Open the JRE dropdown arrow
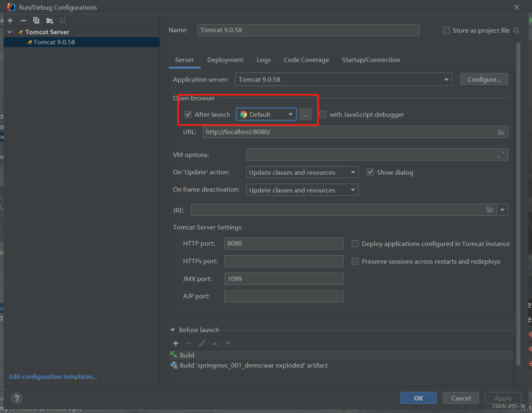Image resolution: width=532 pixels, height=413 pixels. tap(502, 210)
